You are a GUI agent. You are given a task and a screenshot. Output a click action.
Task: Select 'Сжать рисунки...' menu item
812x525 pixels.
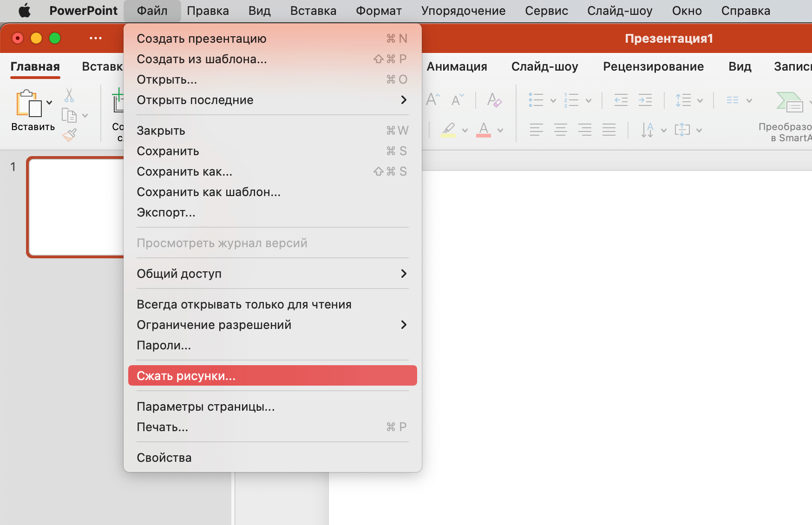[272, 376]
